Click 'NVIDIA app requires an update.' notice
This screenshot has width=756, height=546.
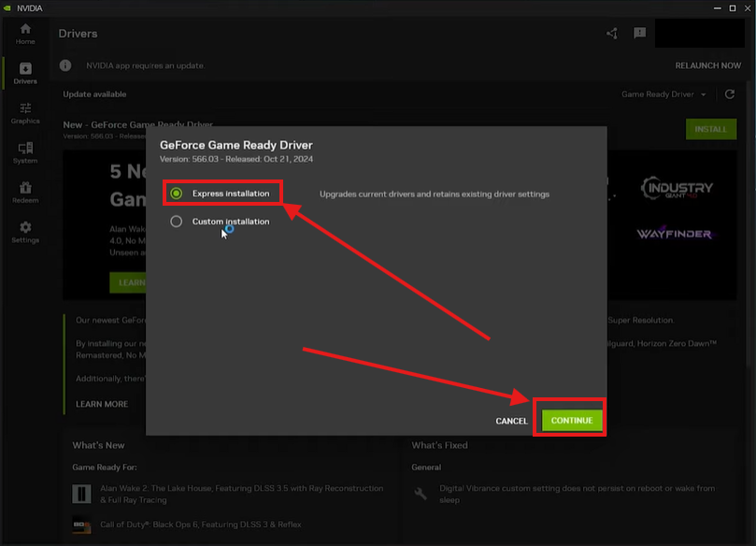[x=145, y=65]
